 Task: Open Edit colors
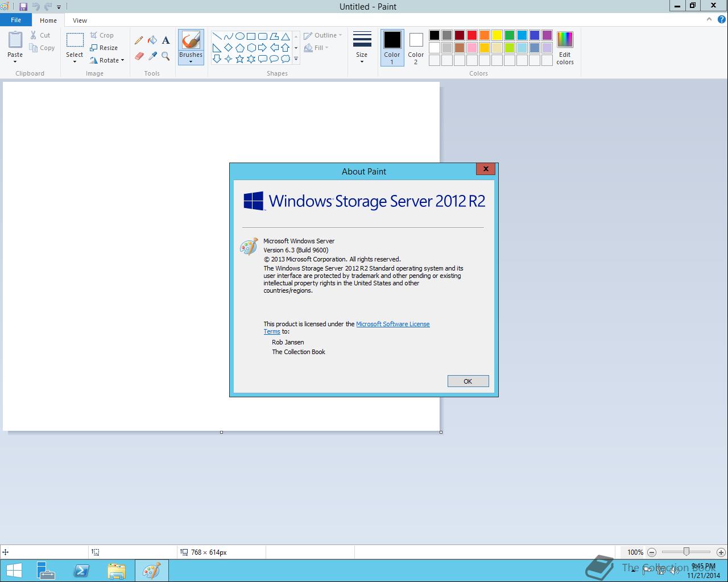(x=565, y=48)
